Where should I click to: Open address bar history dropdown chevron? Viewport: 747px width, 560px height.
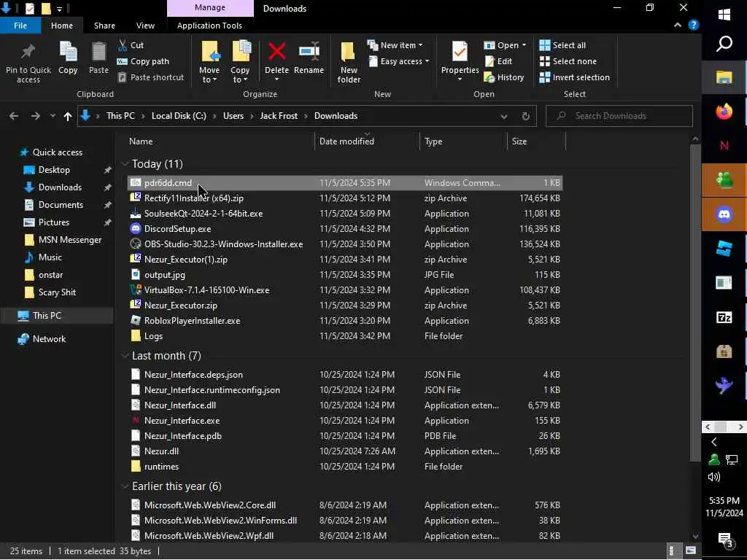(503, 116)
